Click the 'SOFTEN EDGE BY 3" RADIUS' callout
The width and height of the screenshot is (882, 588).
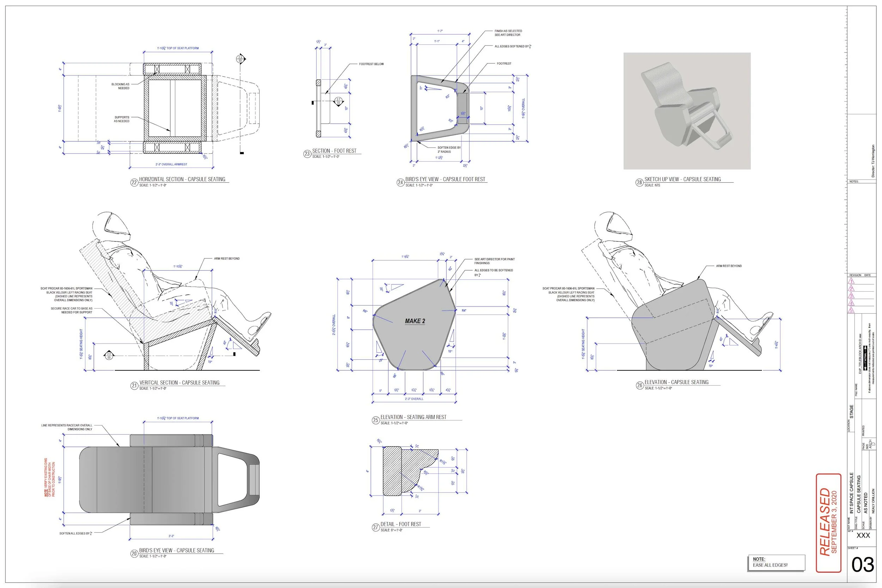coord(449,150)
